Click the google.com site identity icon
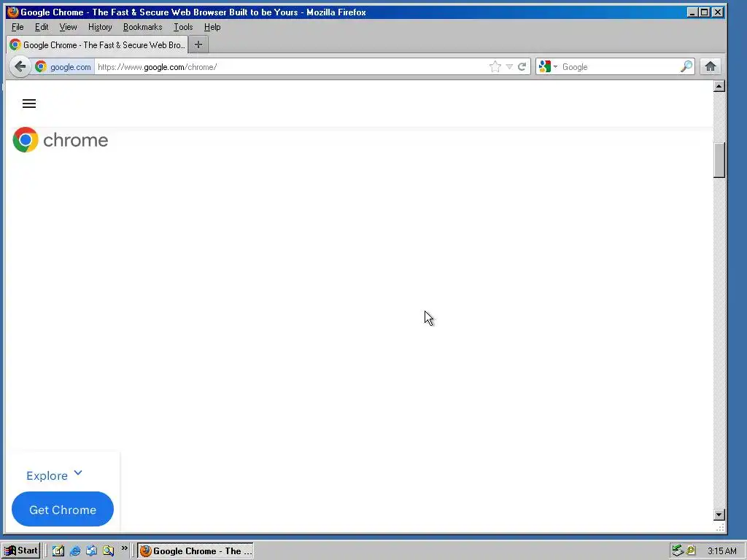The height and width of the screenshot is (560, 747). click(x=41, y=66)
